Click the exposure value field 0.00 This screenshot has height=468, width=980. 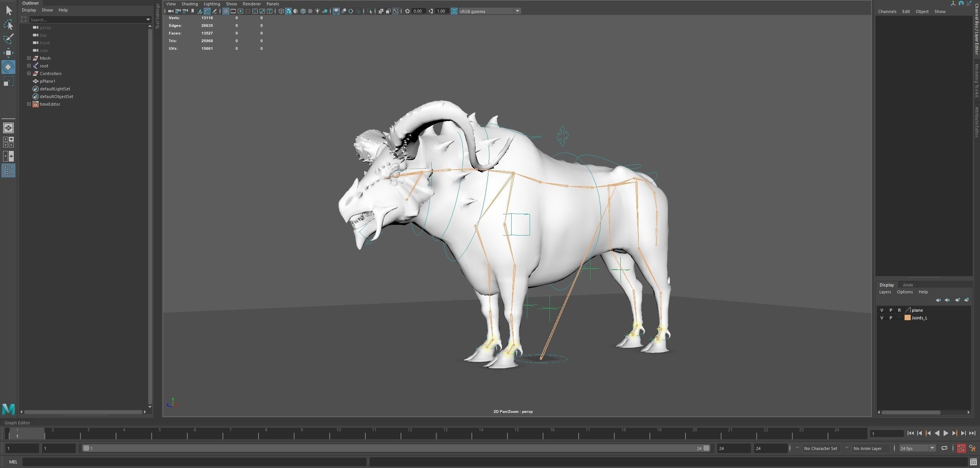coord(419,11)
